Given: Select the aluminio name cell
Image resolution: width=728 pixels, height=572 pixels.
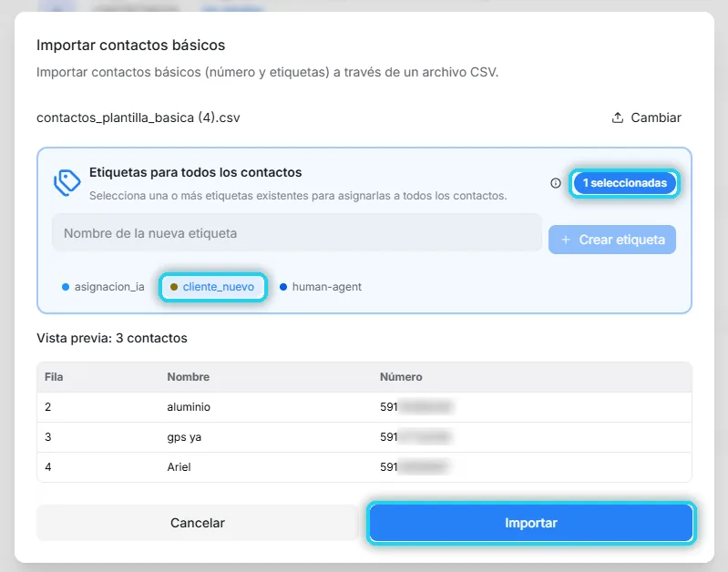Looking at the screenshot, I should click(189, 407).
